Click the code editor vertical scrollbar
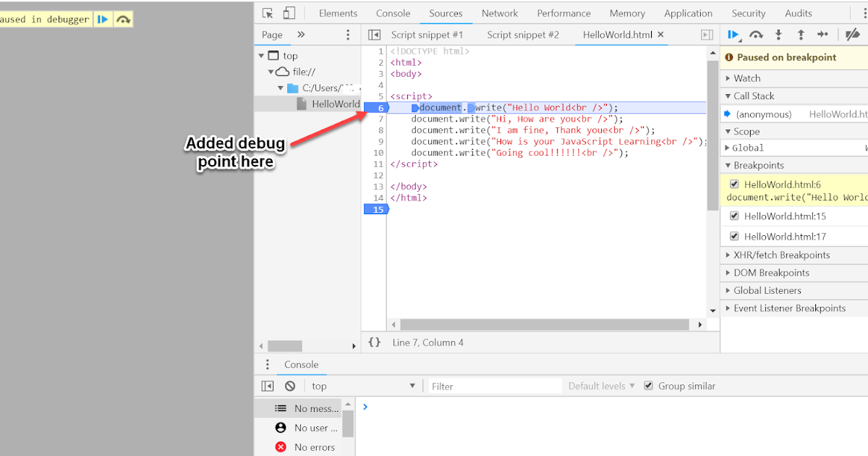 pyautogui.click(x=712, y=135)
